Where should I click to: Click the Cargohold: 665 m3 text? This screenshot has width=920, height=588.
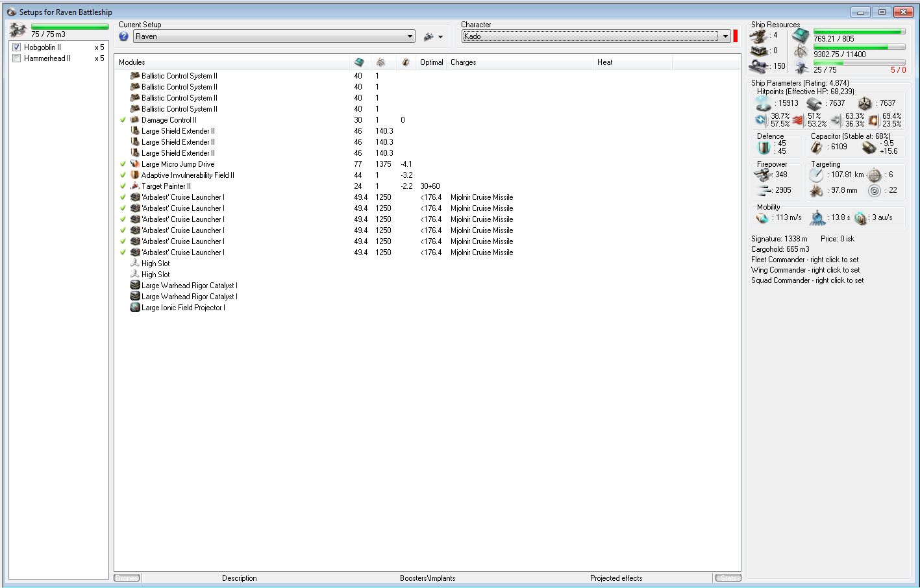coord(780,249)
